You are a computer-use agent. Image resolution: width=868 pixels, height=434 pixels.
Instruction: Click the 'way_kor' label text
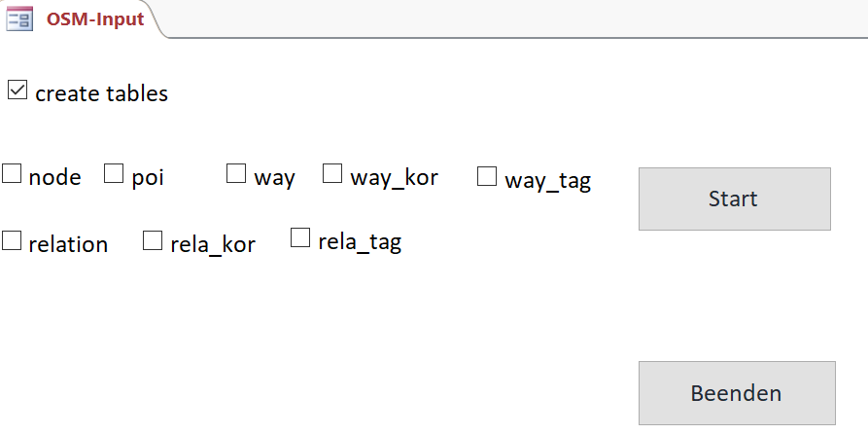[x=394, y=178]
